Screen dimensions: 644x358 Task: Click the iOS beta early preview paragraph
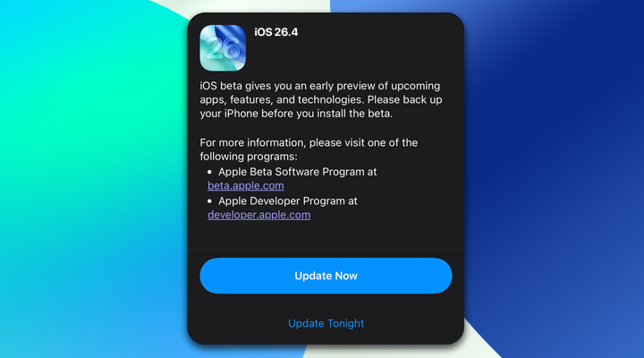(321, 99)
